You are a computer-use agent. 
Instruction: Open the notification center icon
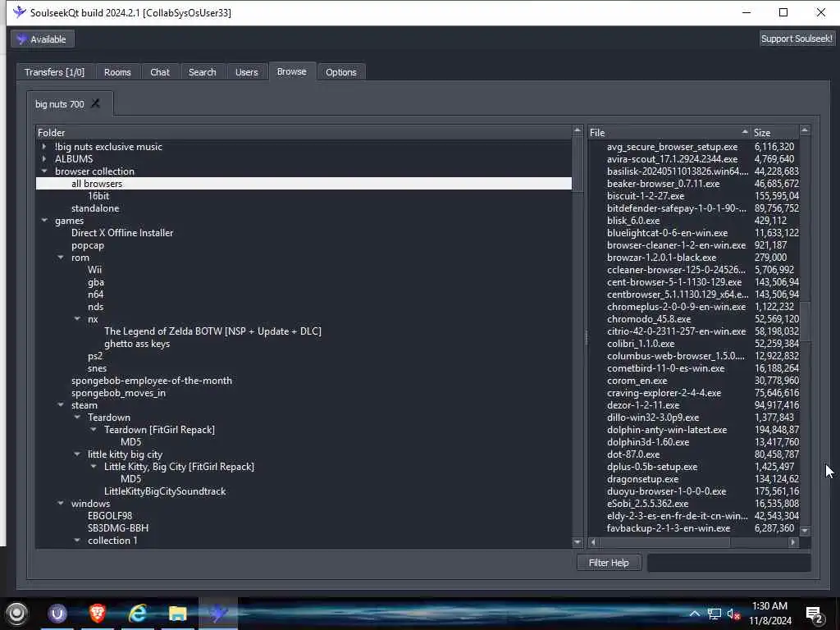[814, 614]
